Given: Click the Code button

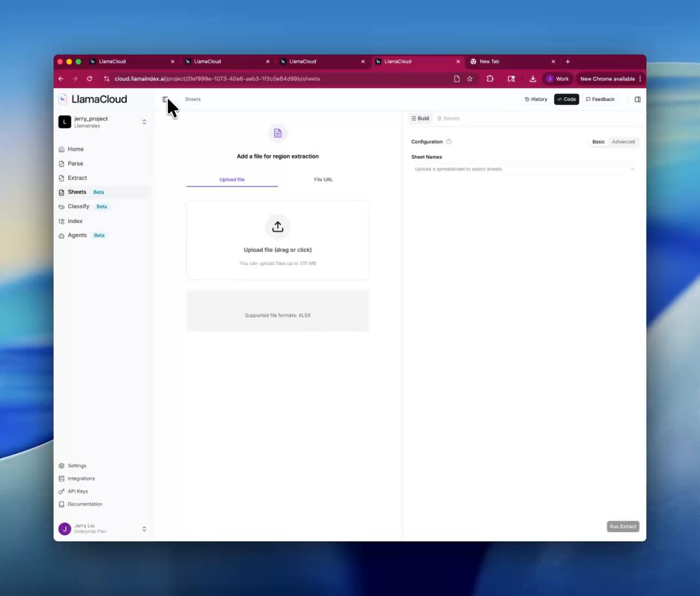Looking at the screenshot, I should [566, 99].
